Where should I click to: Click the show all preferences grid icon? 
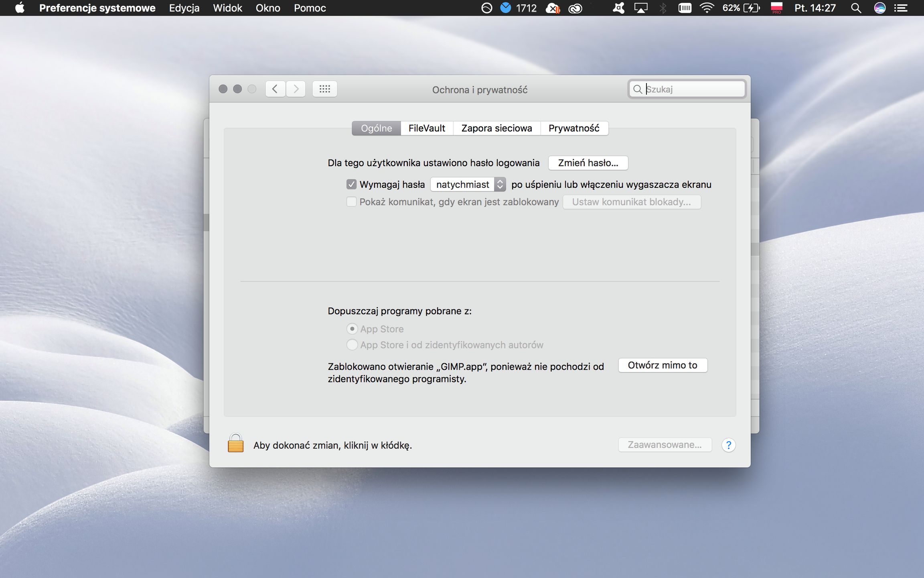(324, 89)
